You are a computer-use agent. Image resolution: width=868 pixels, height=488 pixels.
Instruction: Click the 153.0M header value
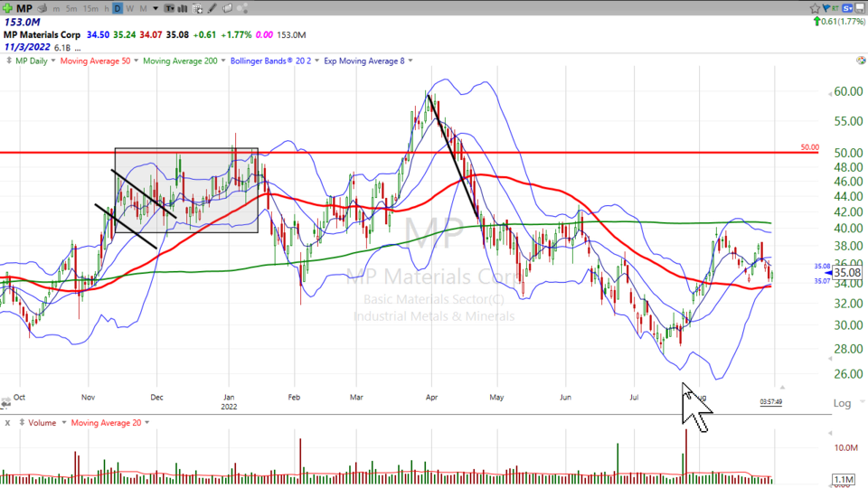(22, 22)
